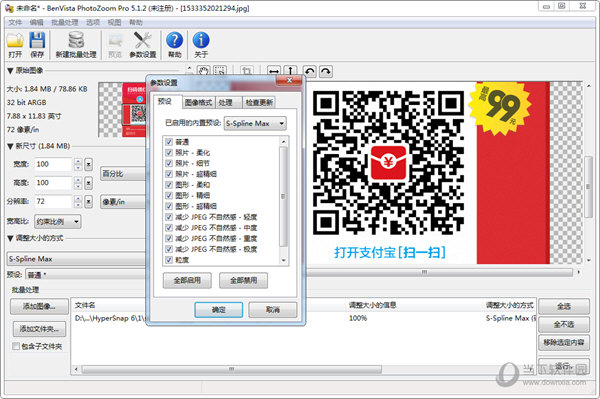Click the 打开 (Open) folder icon

point(15,40)
